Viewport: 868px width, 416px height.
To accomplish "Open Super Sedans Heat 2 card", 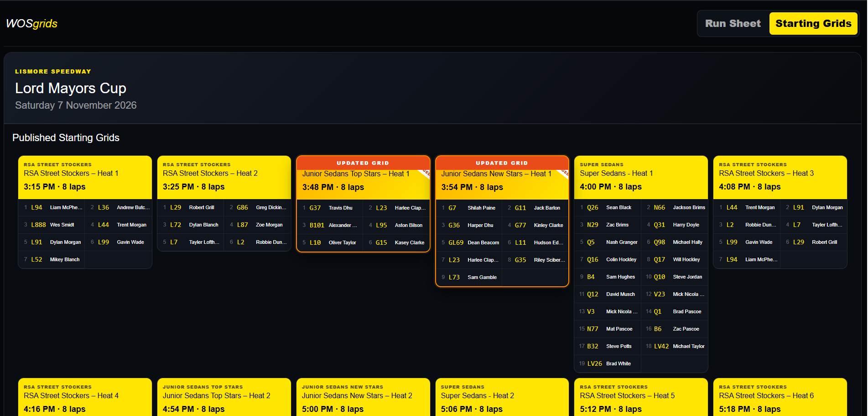I will click(x=502, y=397).
